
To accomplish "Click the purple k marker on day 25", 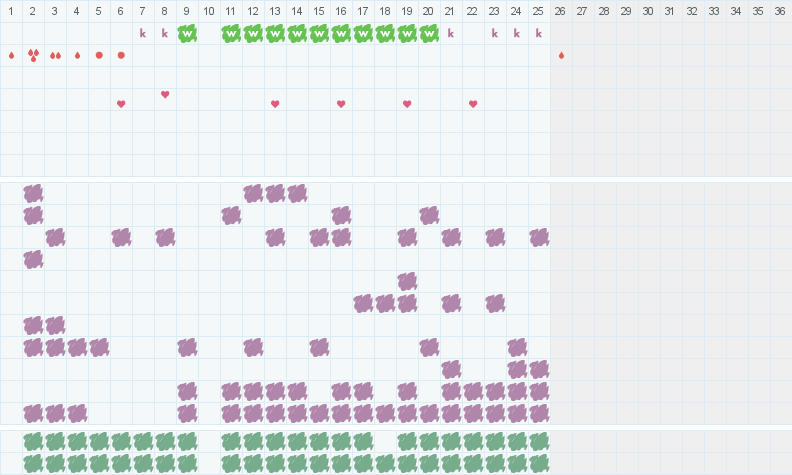I will pos(539,33).
